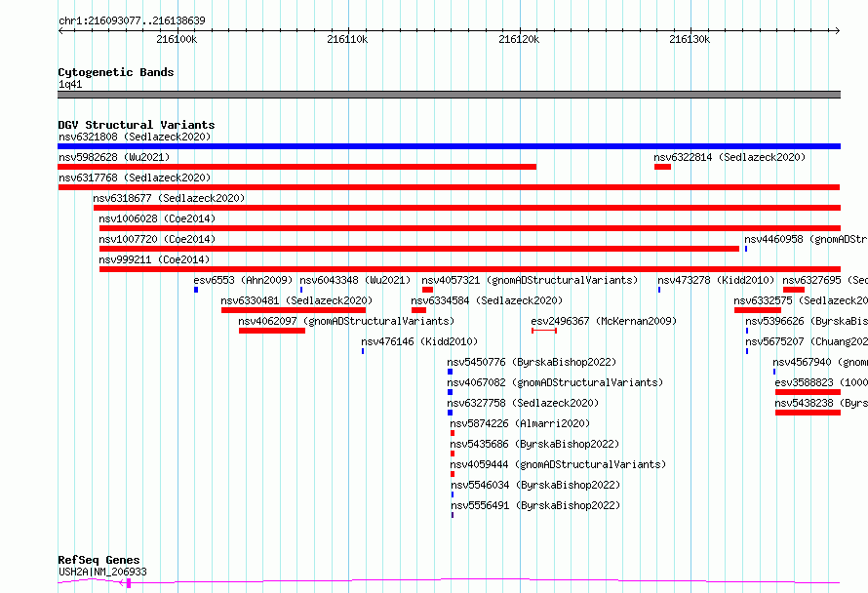Open nsv6330481 (Sedlazeck2020) label

tap(296, 300)
